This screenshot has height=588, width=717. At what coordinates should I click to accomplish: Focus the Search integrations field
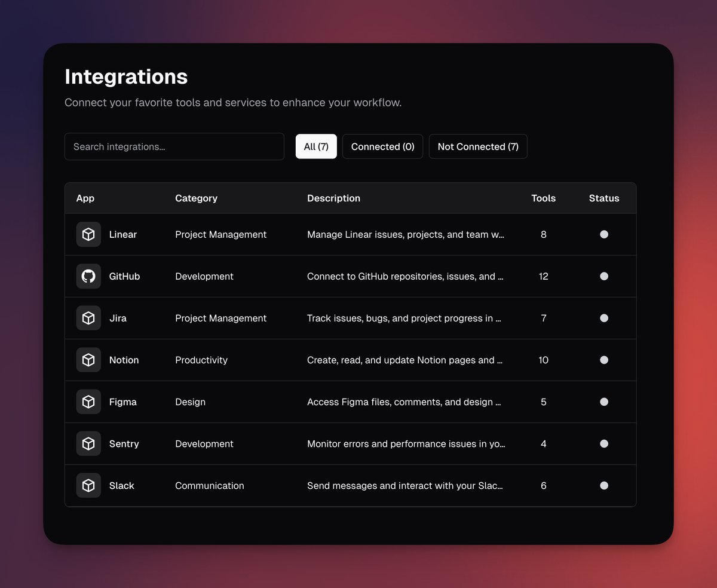(x=174, y=146)
